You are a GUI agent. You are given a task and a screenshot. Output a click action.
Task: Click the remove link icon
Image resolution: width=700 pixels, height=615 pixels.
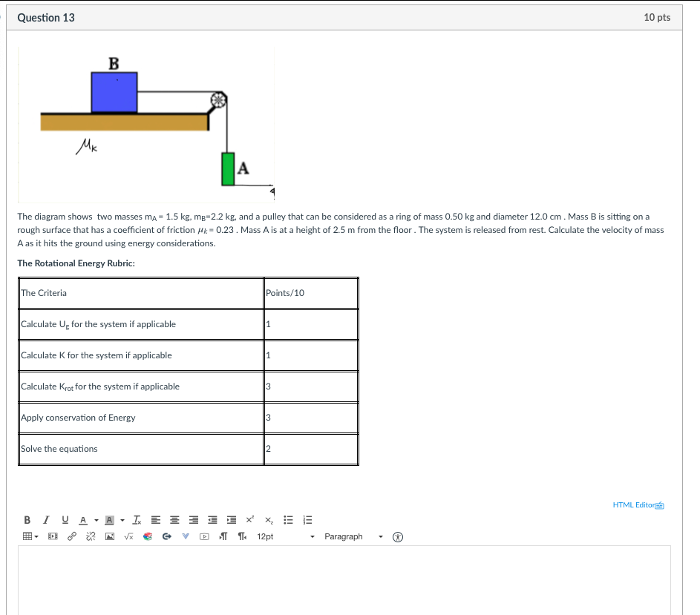[x=91, y=536]
